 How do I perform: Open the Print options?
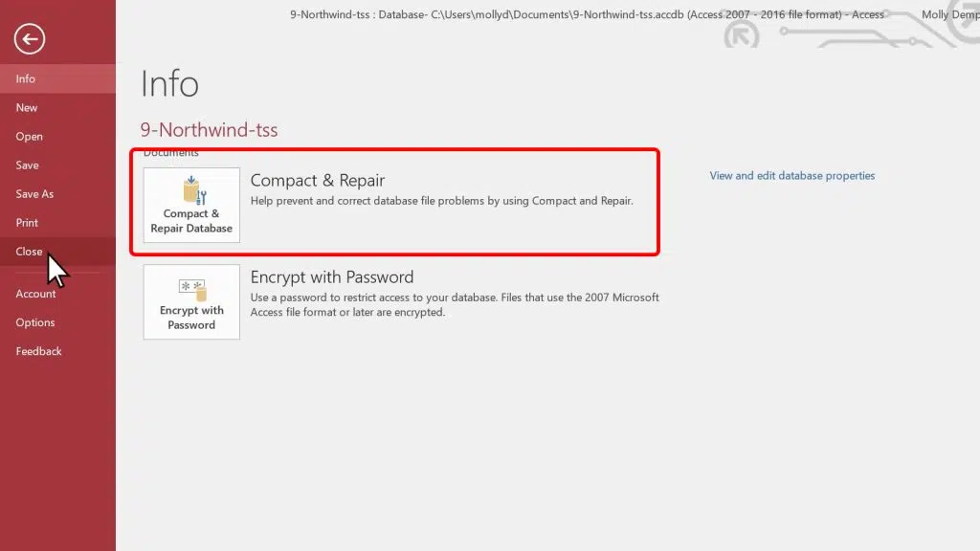click(27, 222)
